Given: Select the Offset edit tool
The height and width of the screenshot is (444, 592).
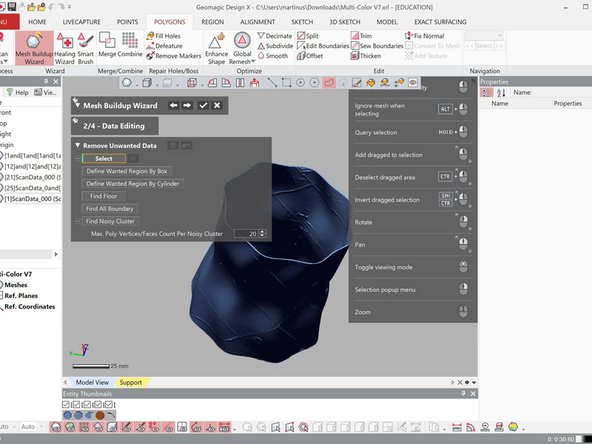Looking at the screenshot, I should point(310,56).
